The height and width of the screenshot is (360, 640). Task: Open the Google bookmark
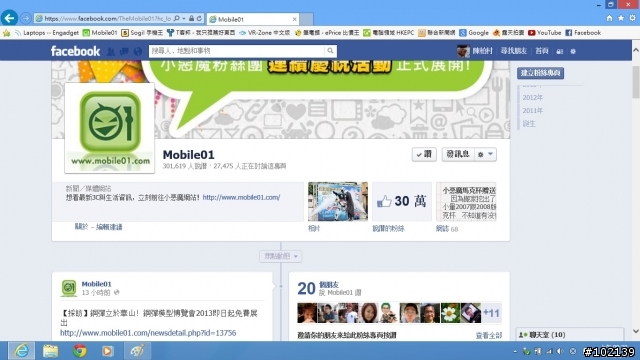click(x=474, y=33)
